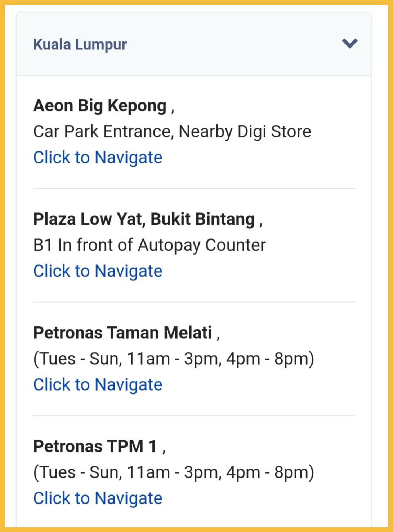Click the Kuala Lumpur heading text
The image size is (393, 532).
(x=80, y=45)
